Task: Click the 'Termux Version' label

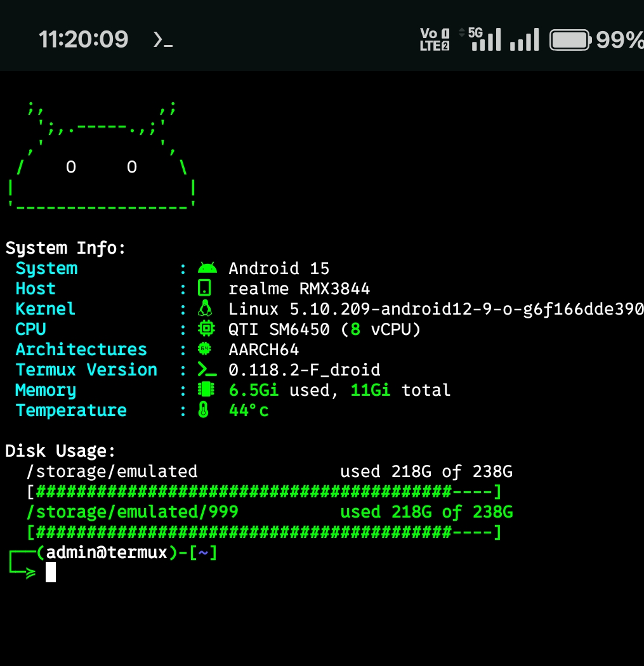Action: coord(87,370)
